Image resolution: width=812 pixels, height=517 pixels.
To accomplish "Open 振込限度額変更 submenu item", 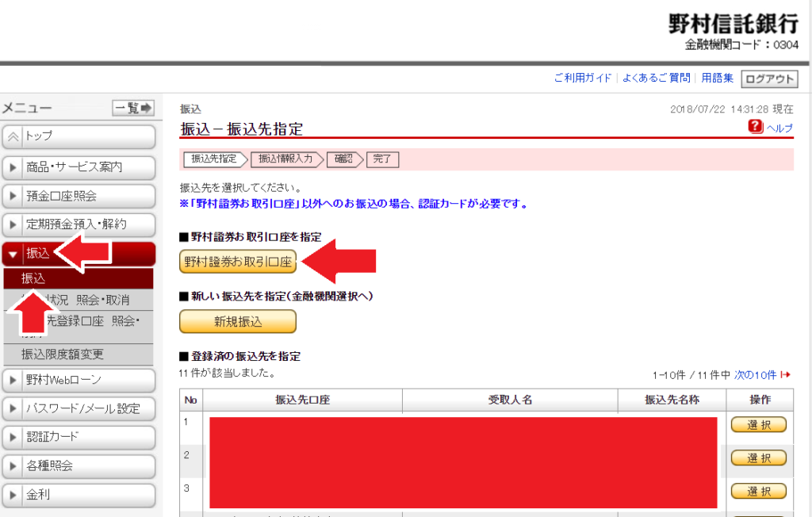I will pos(79,354).
